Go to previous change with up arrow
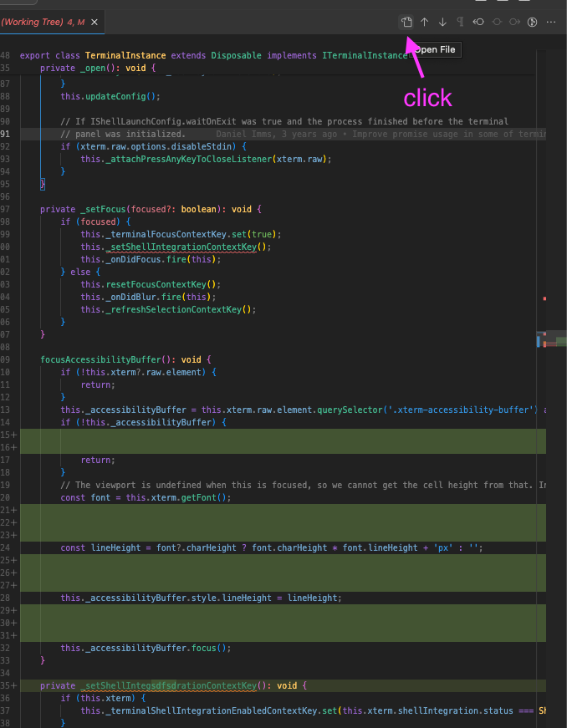567x728 pixels. pos(424,22)
